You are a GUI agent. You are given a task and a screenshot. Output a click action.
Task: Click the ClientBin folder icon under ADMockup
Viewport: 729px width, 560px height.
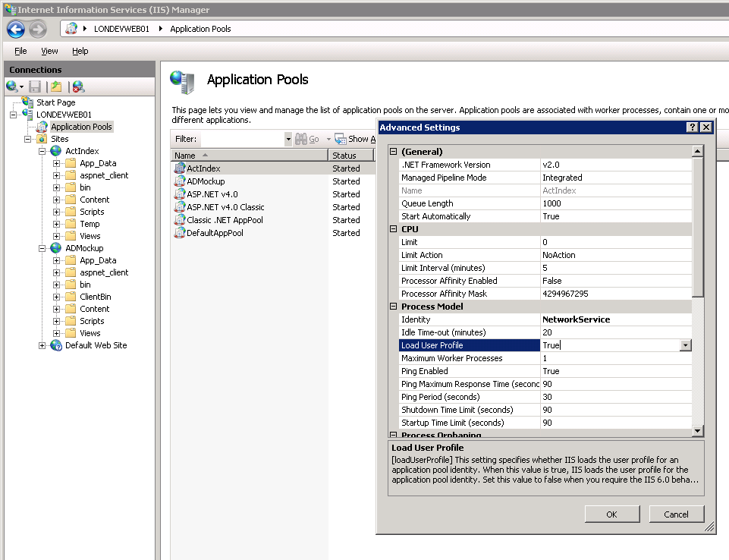(x=71, y=297)
